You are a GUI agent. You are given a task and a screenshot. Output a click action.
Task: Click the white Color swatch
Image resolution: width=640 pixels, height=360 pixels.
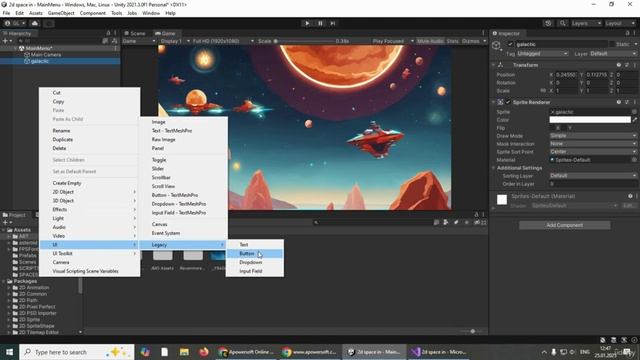[590, 120]
